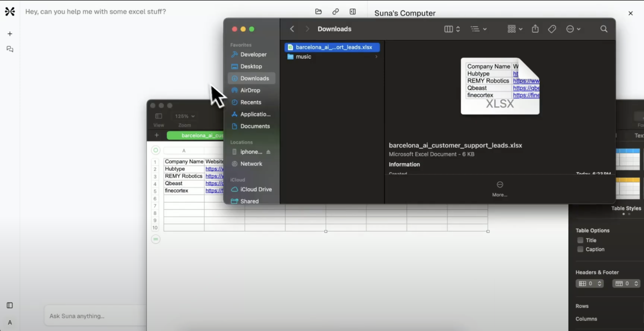Click the Finder Tags icon
644x331 pixels.
coord(552,29)
